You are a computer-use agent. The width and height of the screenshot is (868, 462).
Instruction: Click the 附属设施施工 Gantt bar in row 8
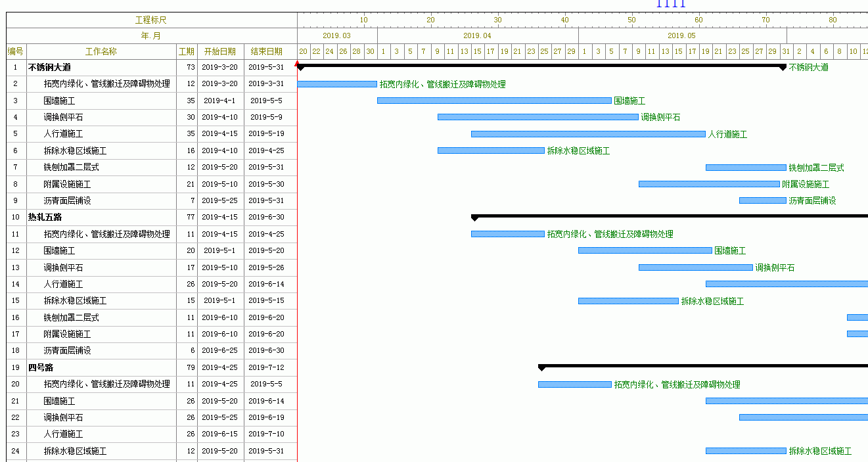[x=709, y=184]
